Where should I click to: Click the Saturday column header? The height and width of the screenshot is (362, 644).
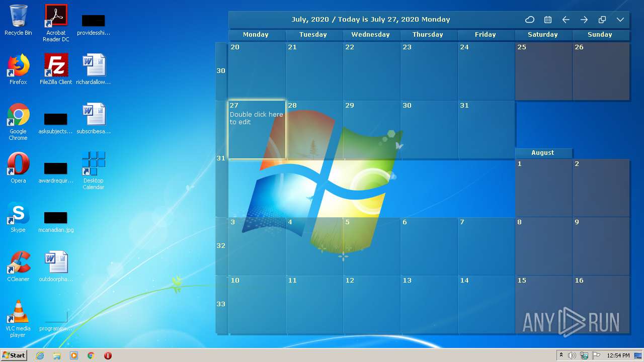point(543,35)
